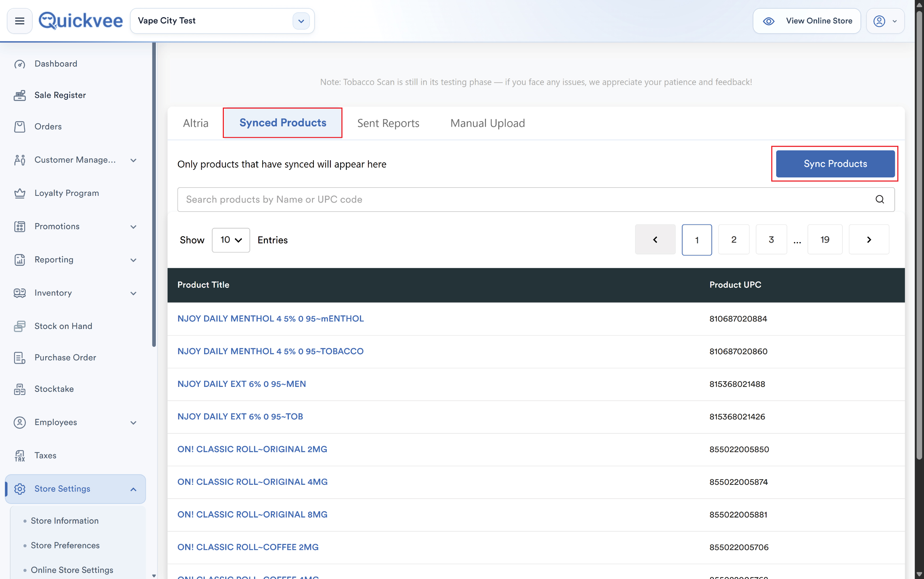This screenshot has height=579, width=924.
Task: Click the Inventory icon
Action: (x=19, y=293)
